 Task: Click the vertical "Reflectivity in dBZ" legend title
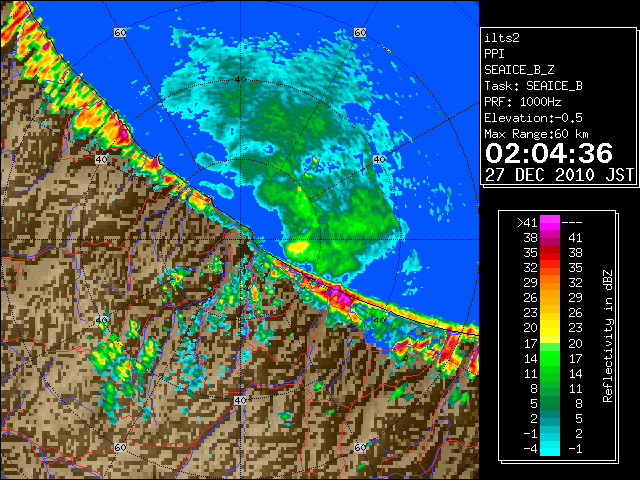point(608,336)
